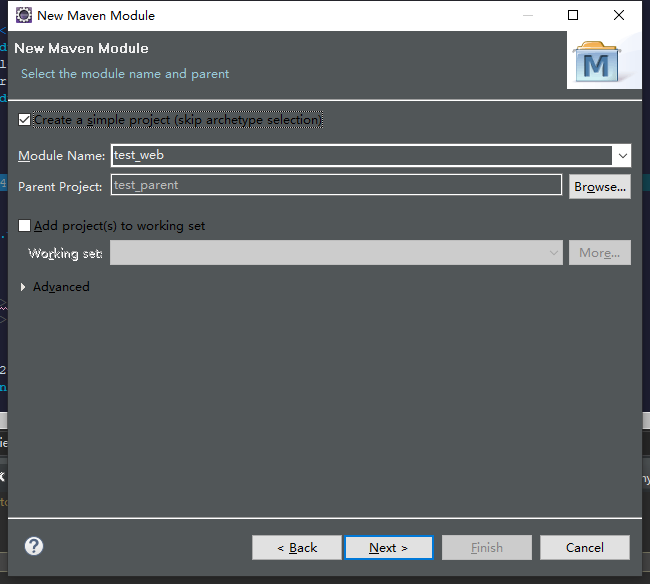Click into the Module Name field

pos(361,155)
